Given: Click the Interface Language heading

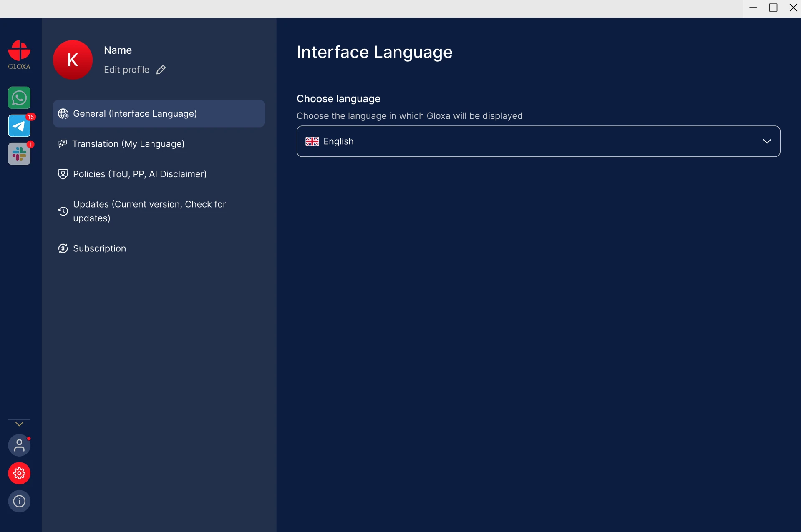Looking at the screenshot, I should click(x=374, y=52).
